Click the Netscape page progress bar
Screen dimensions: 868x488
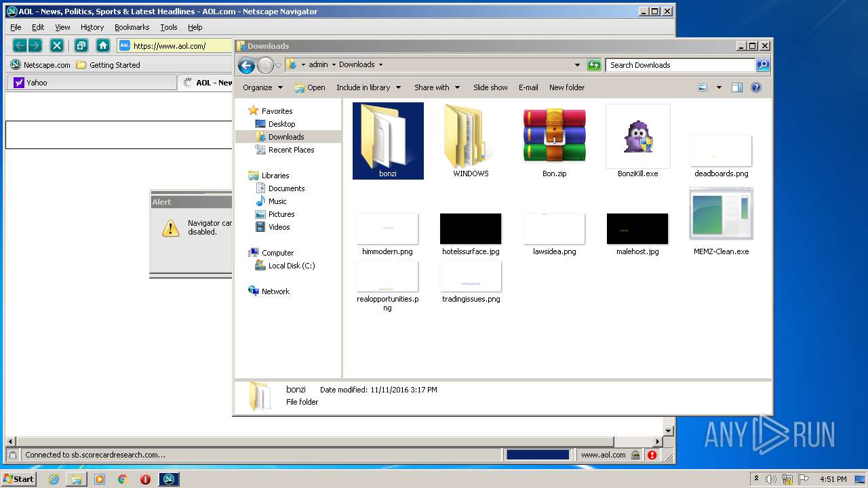[x=538, y=455]
